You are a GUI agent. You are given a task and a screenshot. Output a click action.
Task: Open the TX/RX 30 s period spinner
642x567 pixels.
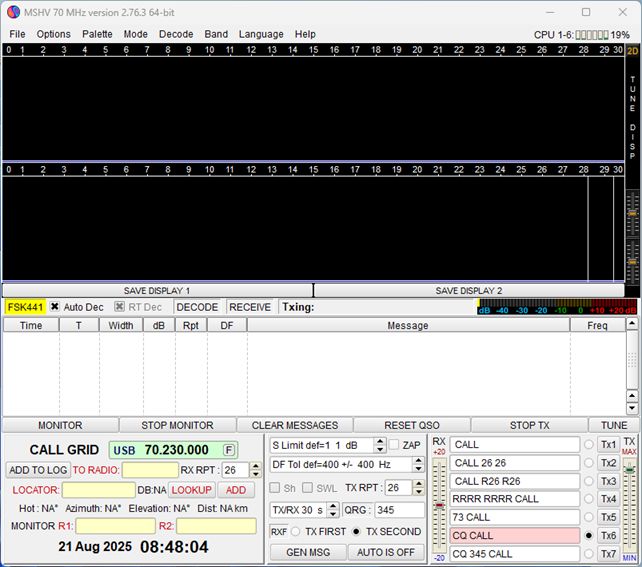tap(333, 510)
